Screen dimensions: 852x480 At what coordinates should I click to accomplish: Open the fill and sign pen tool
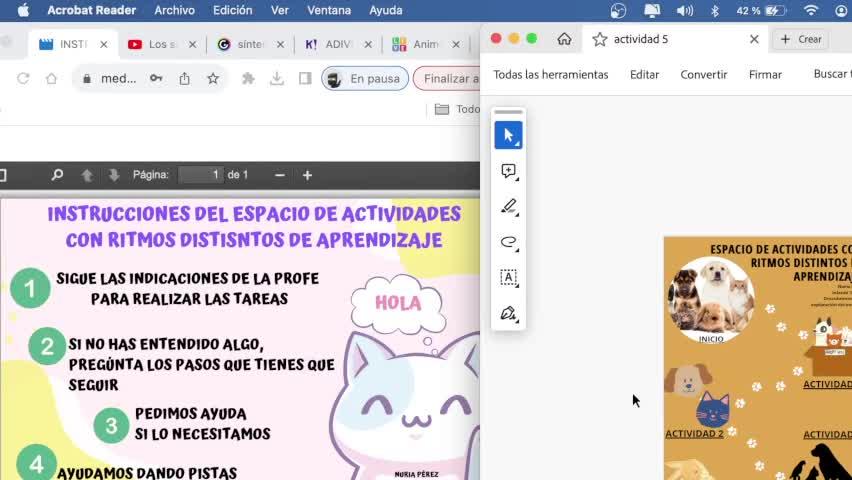pyautogui.click(x=508, y=313)
